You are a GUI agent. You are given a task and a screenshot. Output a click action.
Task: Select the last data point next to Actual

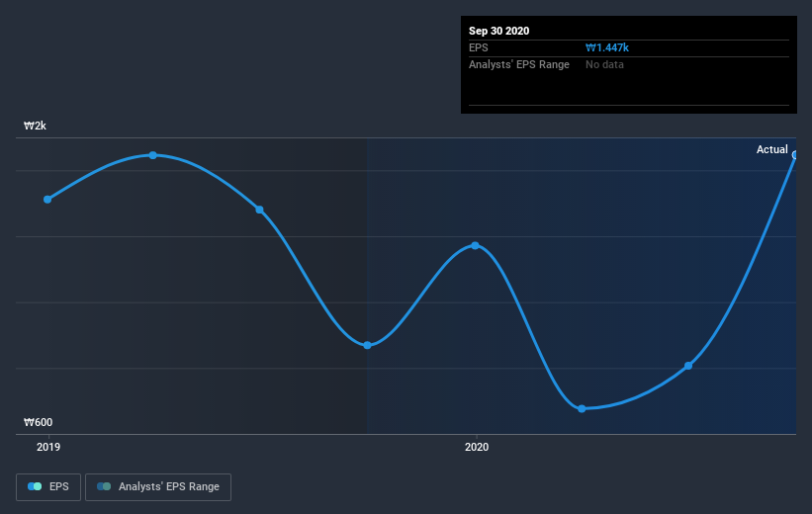795,155
